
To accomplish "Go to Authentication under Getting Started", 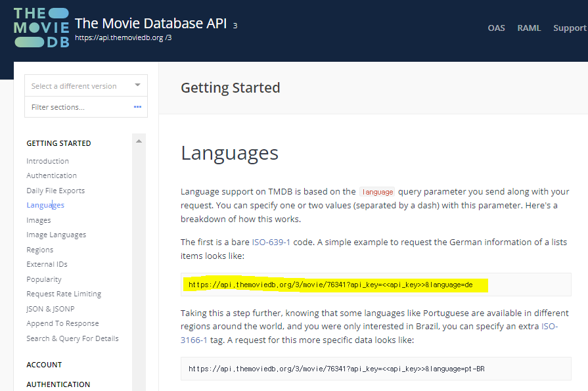I will pos(51,175).
